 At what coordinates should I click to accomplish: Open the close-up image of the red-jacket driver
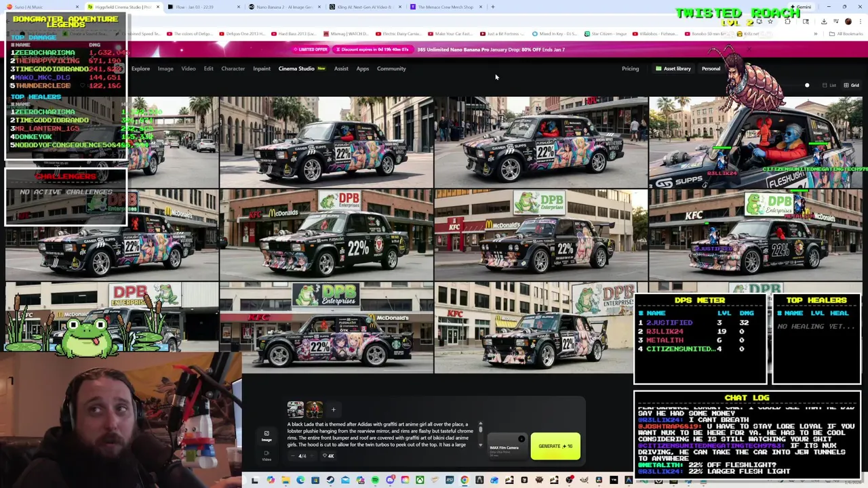click(755, 142)
